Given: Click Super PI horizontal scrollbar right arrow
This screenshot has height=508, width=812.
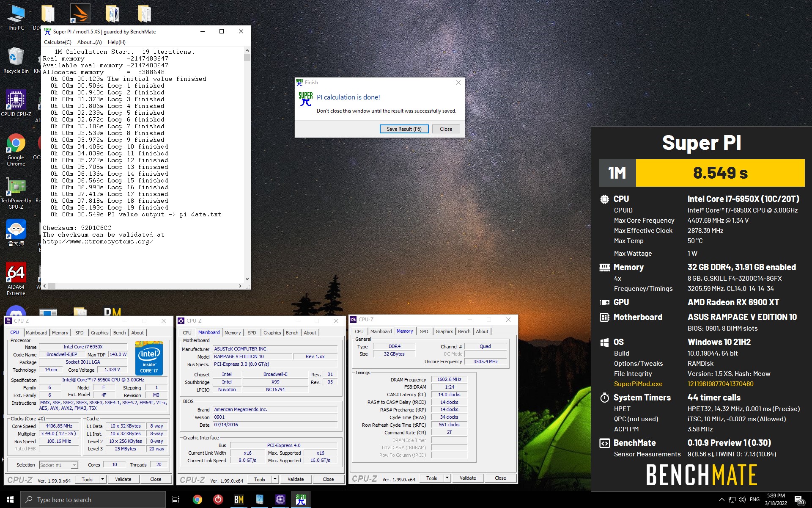Looking at the screenshot, I should (240, 286).
